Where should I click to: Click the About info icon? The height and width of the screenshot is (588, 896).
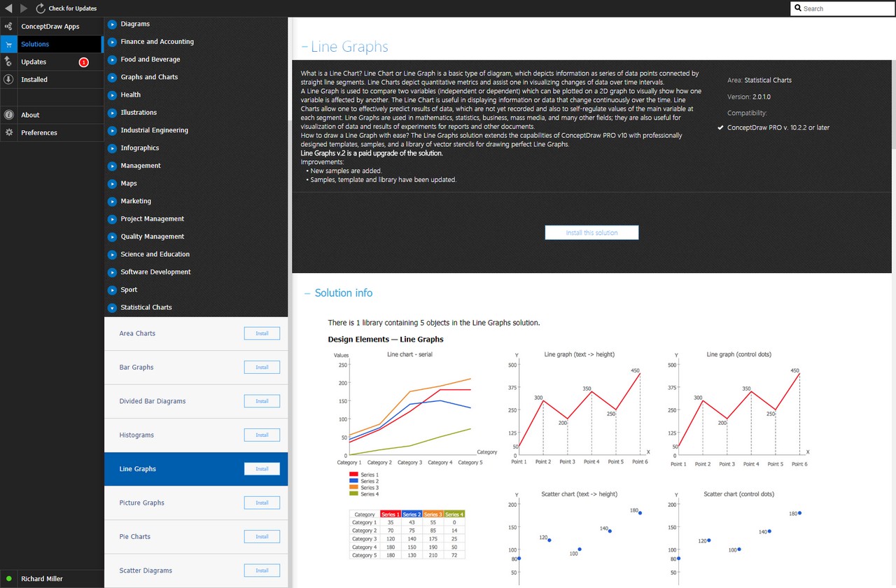point(8,115)
